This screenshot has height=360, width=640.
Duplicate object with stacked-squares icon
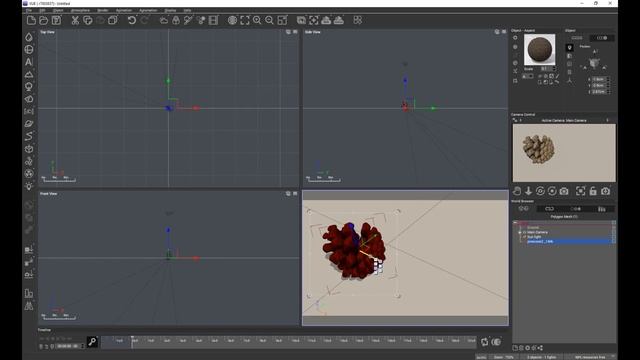pyautogui.click(x=113, y=20)
